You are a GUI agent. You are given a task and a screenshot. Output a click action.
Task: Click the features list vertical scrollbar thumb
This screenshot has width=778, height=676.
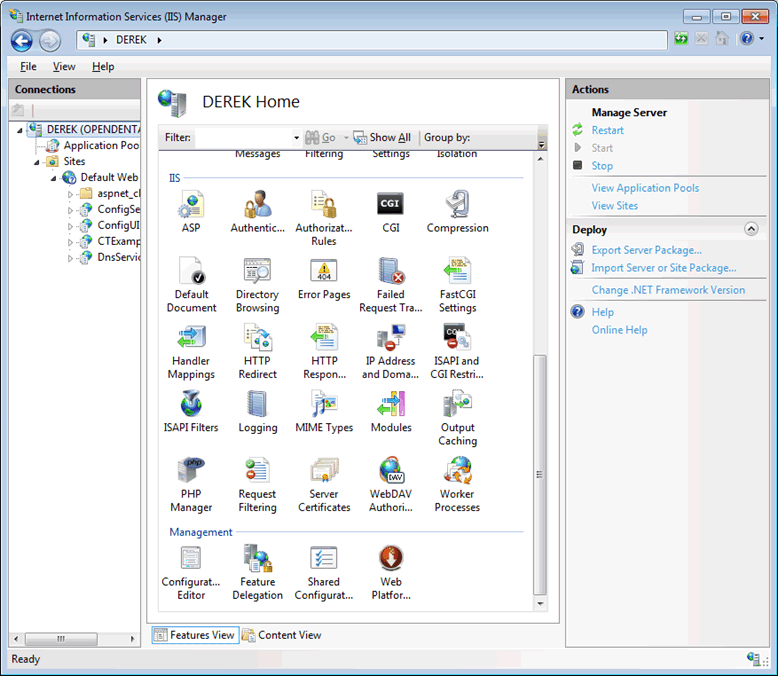point(540,474)
